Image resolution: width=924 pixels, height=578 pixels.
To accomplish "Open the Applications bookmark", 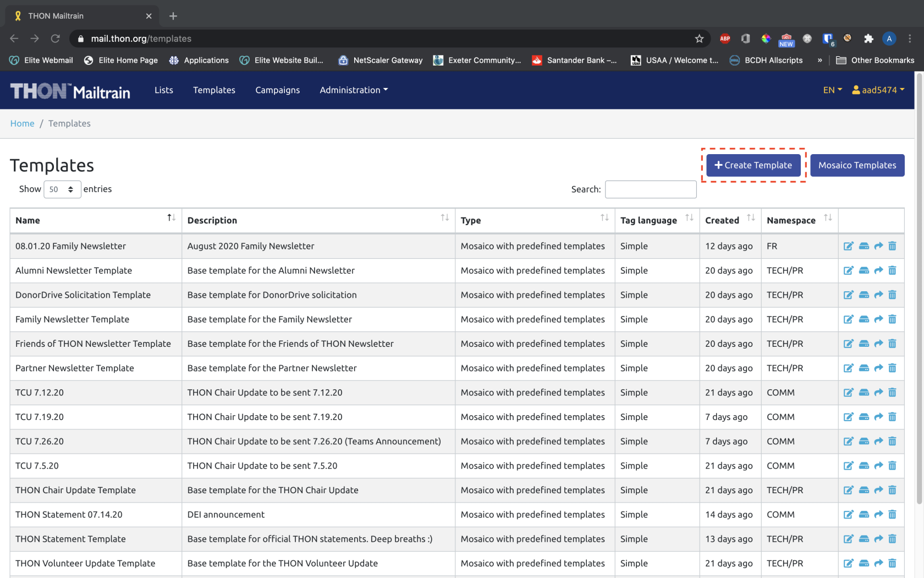I will tap(199, 60).
